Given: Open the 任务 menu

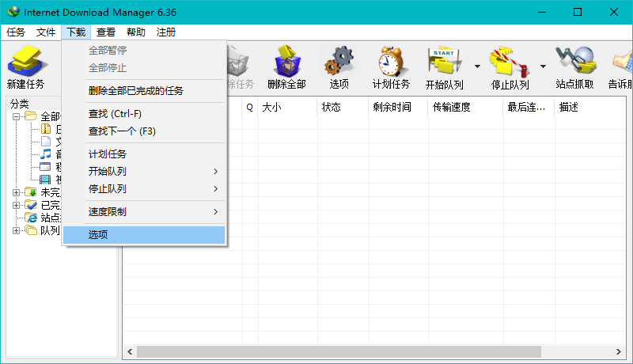Looking at the screenshot, I should pos(16,32).
